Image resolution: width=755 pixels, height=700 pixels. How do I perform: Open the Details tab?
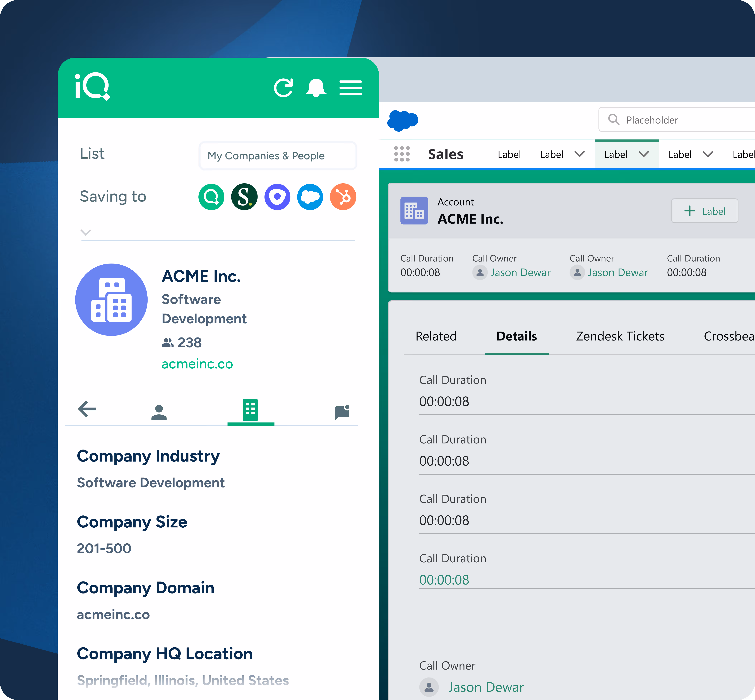click(x=517, y=336)
